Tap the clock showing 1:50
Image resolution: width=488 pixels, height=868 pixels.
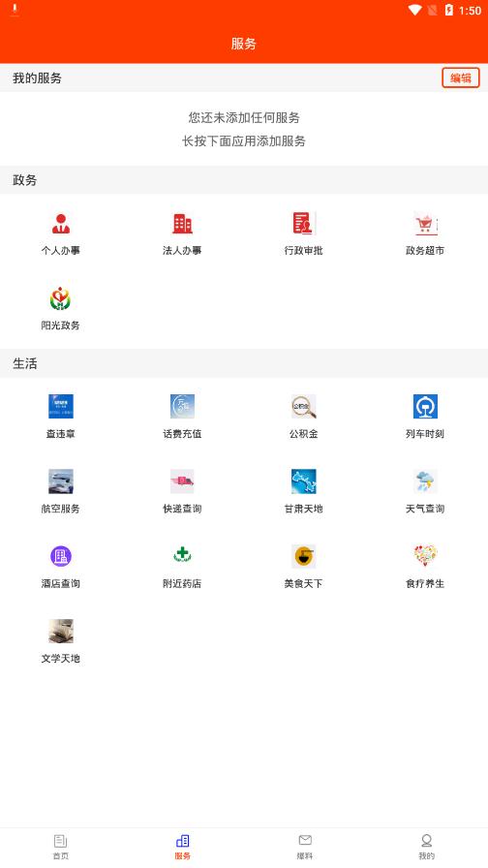(x=470, y=11)
